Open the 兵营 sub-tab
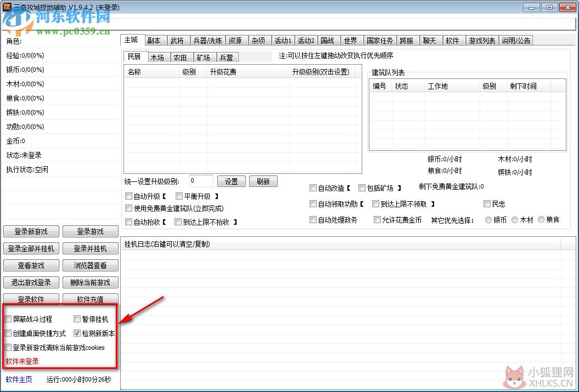579x392 pixels. tap(227, 58)
